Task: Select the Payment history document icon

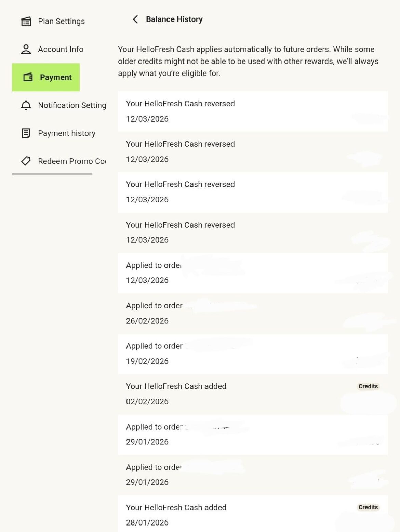Action: pyautogui.click(x=25, y=133)
